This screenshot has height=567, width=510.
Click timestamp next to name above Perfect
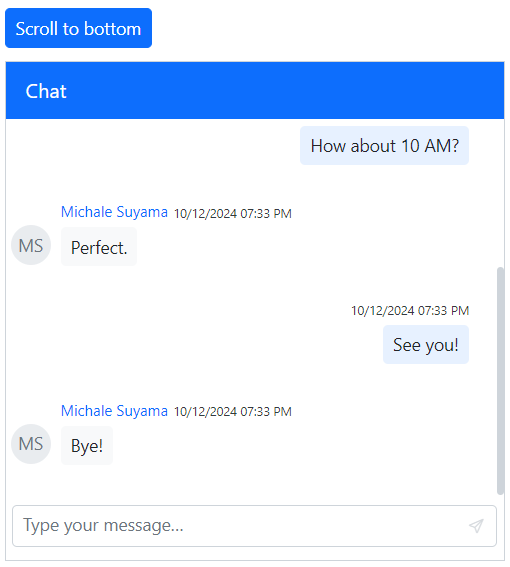(233, 213)
